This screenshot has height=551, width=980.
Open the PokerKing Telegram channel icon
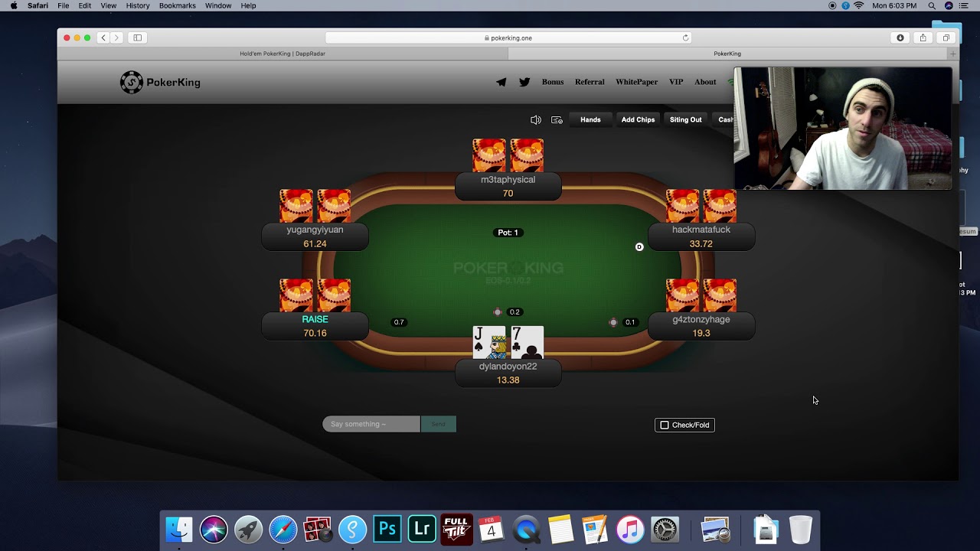coord(501,82)
